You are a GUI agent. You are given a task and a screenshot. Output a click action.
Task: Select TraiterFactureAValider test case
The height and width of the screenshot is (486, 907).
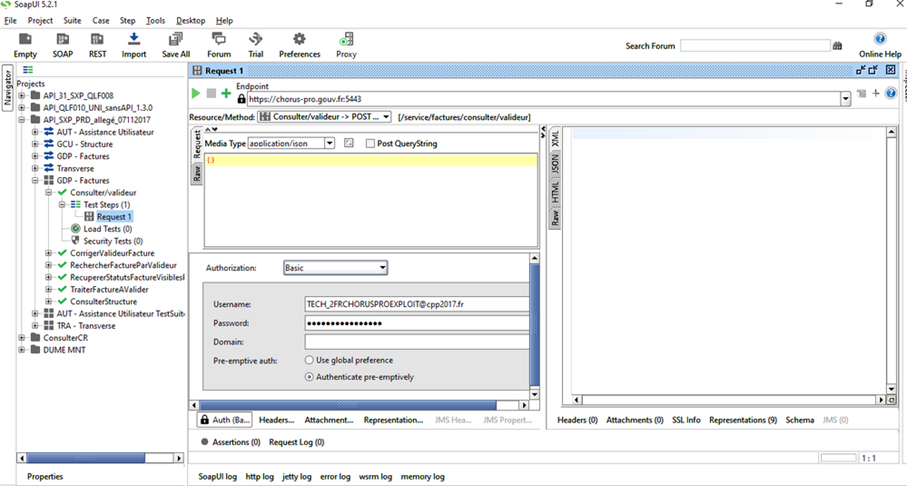109,289
